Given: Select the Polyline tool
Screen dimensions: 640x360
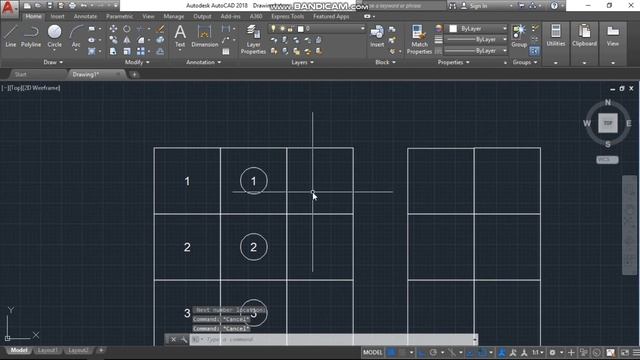Looking at the screenshot, I should tap(31, 36).
